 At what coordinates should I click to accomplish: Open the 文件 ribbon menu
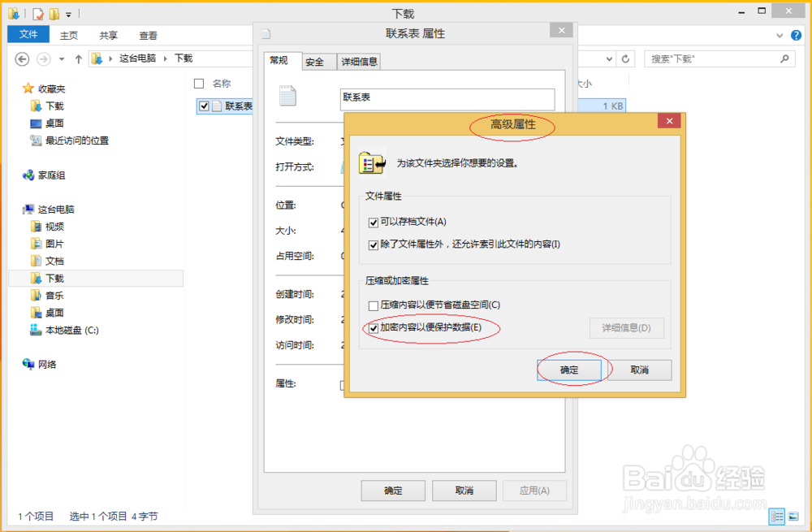pos(28,34)
